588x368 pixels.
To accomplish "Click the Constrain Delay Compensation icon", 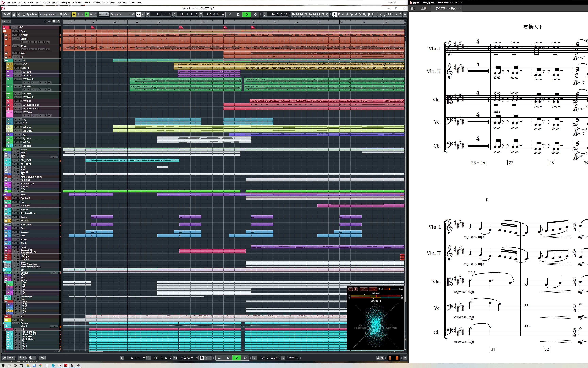I will point(14,14).
